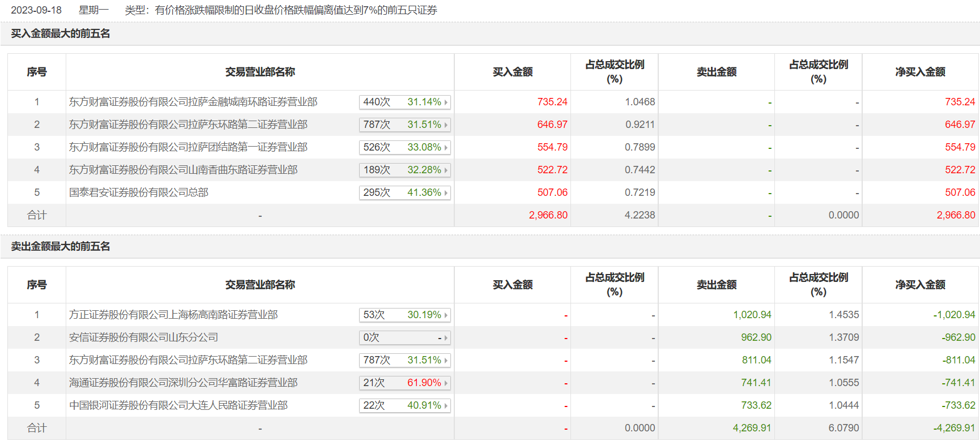Screen dimensions: 980x441
Task: Open 安信证券股份有限公司山东分公司 link
Action: click(x=143, y=337)
